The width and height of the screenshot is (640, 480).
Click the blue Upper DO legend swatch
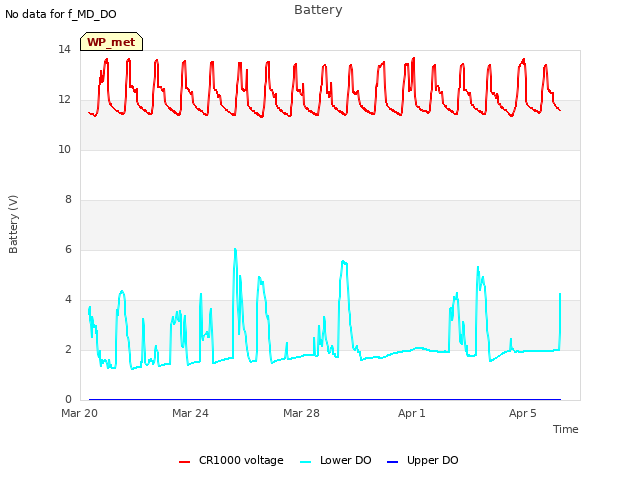point(392,462)
